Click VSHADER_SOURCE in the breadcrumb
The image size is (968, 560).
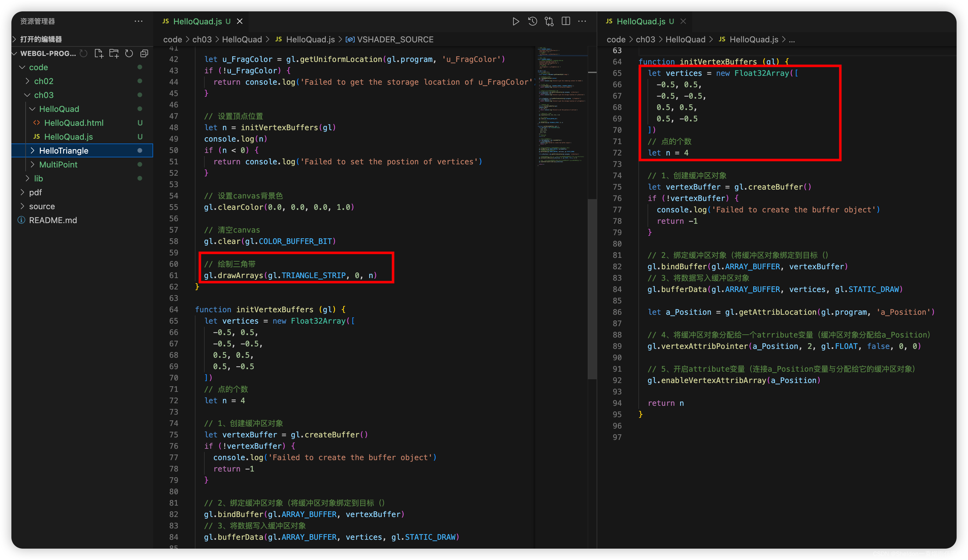click(x=395, y=40)
